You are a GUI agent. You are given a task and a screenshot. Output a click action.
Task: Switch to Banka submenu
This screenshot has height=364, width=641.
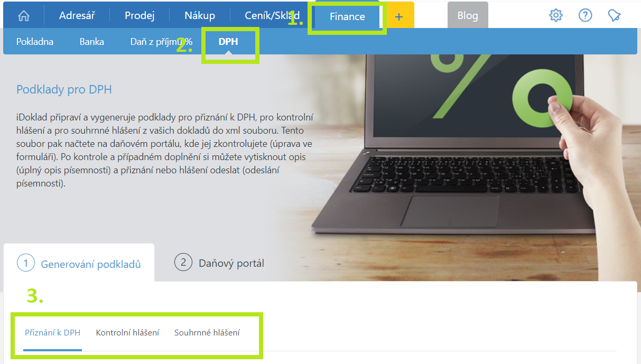[92, 41]
